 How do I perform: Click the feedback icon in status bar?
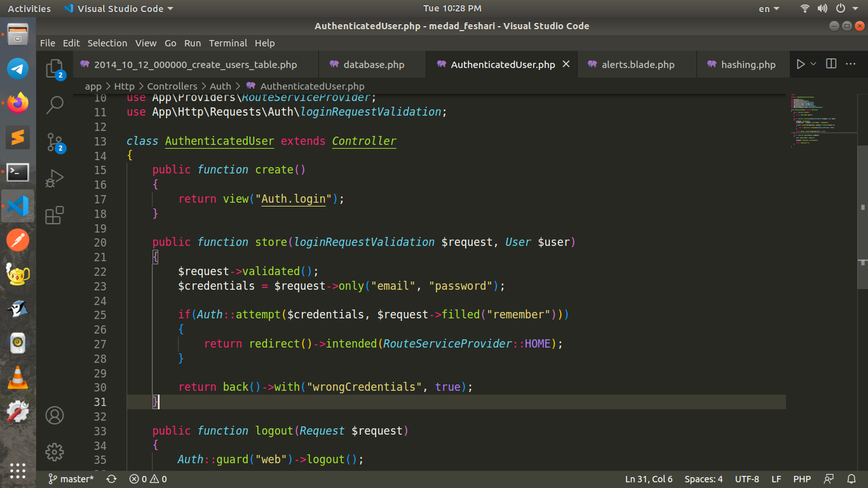(x=829, y=479)
